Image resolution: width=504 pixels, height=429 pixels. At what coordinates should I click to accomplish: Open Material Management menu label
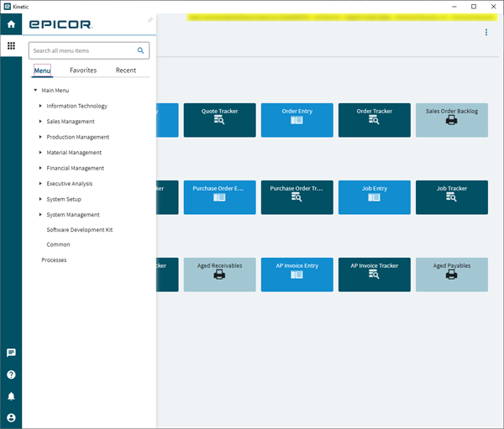tap(74, 152)
